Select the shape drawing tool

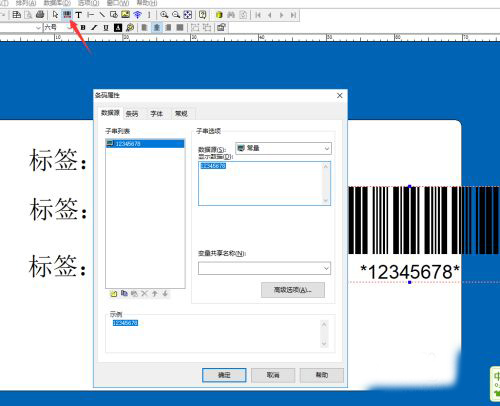(x=114, y=15)
